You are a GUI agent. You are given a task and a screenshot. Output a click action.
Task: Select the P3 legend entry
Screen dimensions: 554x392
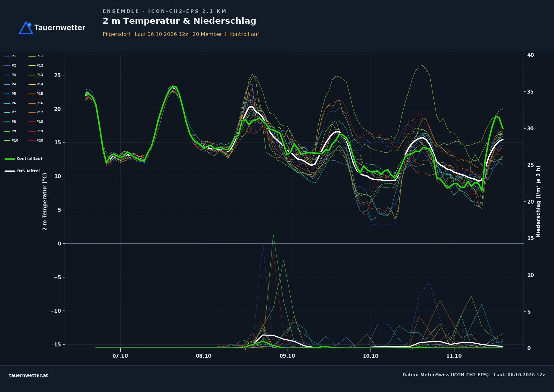pos(10,75)
